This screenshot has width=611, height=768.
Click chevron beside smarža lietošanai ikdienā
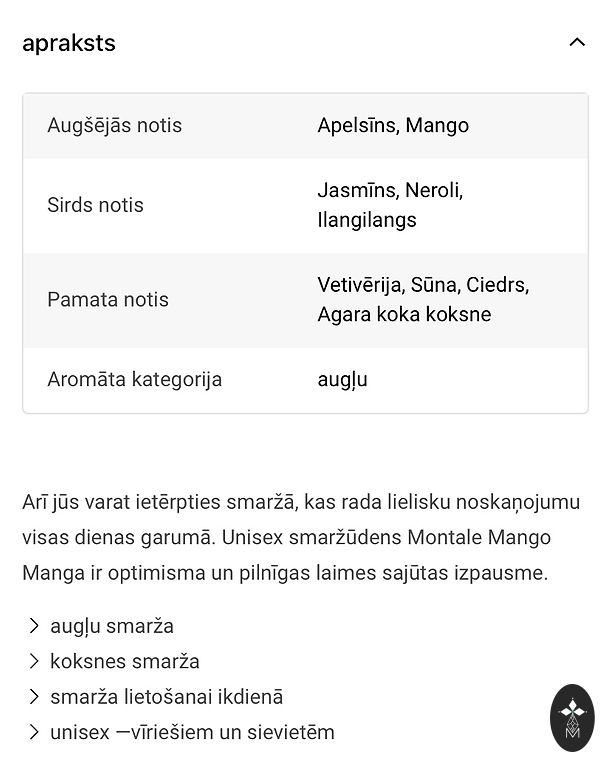click(34, 697)
